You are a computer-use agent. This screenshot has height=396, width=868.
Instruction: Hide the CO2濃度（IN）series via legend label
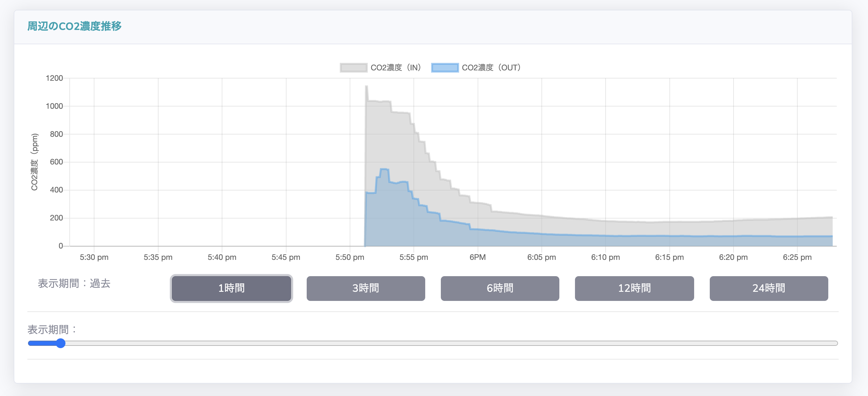396,68
